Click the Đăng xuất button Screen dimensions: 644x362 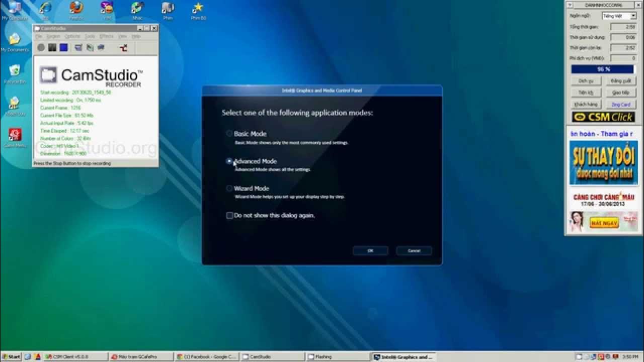(620, 81)
